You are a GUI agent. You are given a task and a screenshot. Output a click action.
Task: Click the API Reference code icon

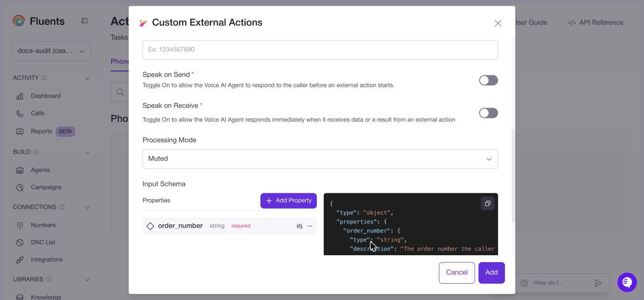tap(572, 23)
